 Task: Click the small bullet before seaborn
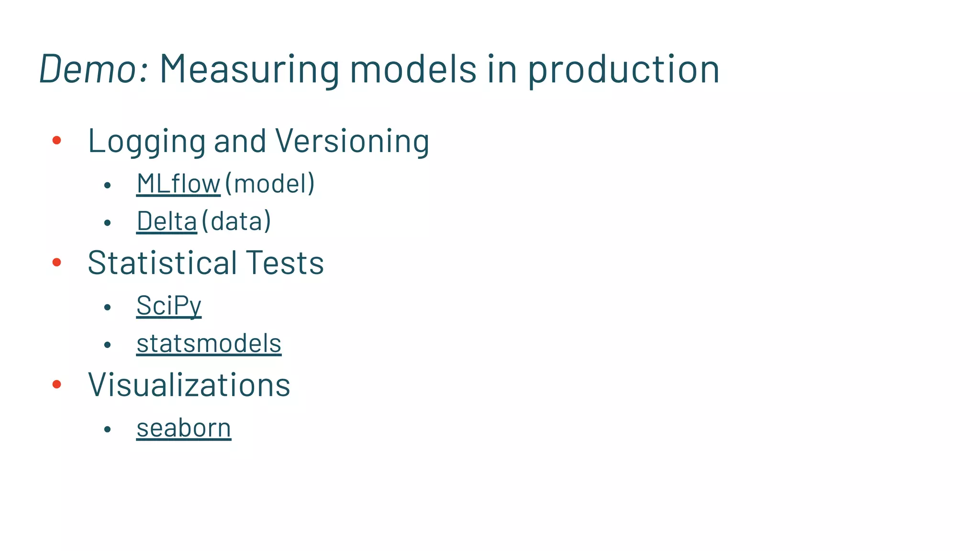pos(107,429)
